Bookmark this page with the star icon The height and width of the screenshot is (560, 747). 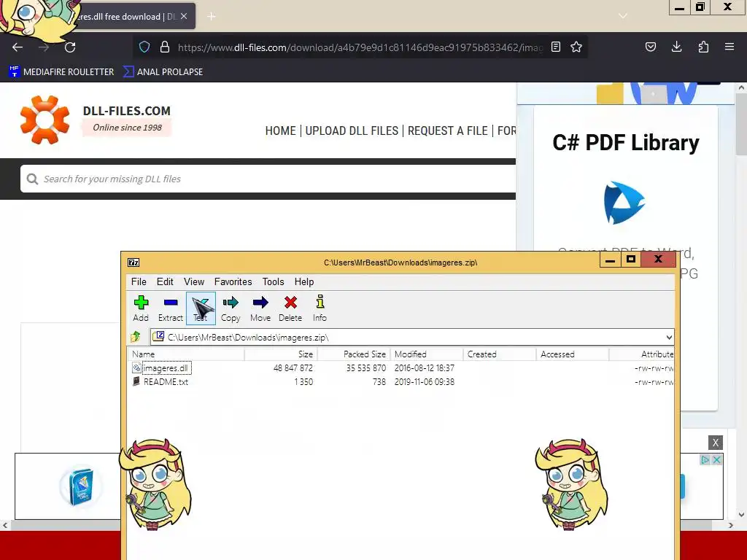pos(576,47)
